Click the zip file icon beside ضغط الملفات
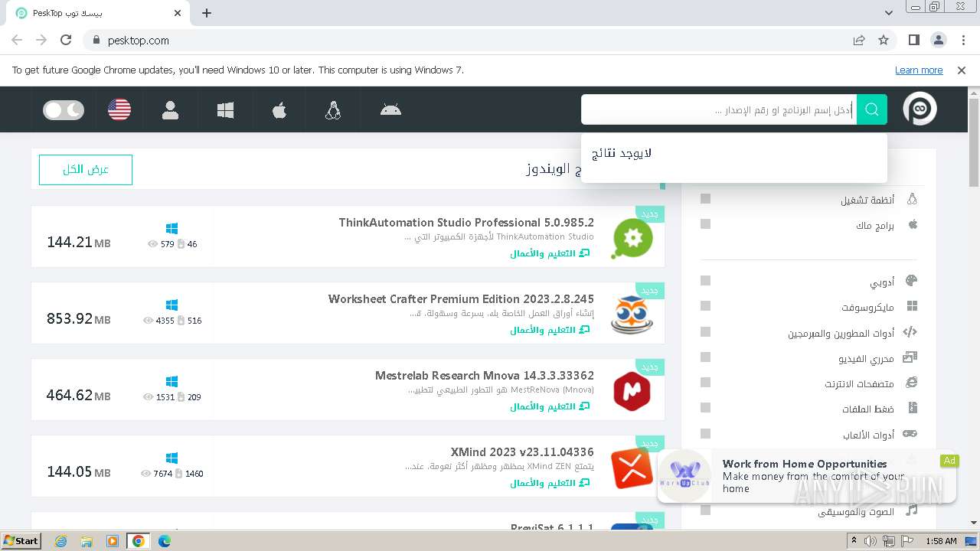This screenshot has width=980, height=551. click(x=912, y=408)
